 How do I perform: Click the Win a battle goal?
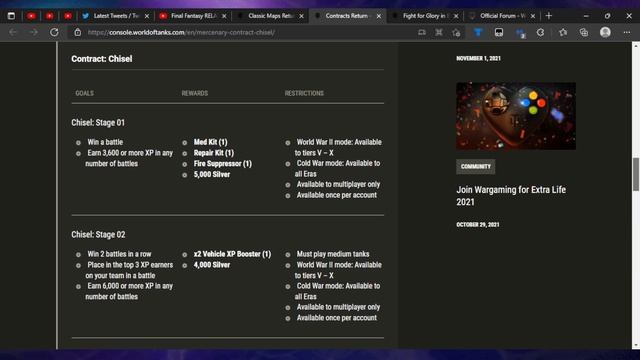105,142
